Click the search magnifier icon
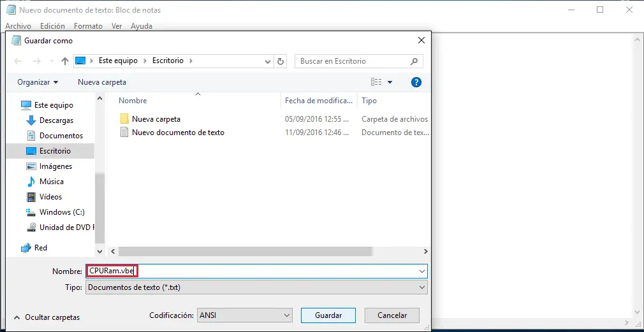Viewport: 644px width, 332px height. tap(414, 61)
